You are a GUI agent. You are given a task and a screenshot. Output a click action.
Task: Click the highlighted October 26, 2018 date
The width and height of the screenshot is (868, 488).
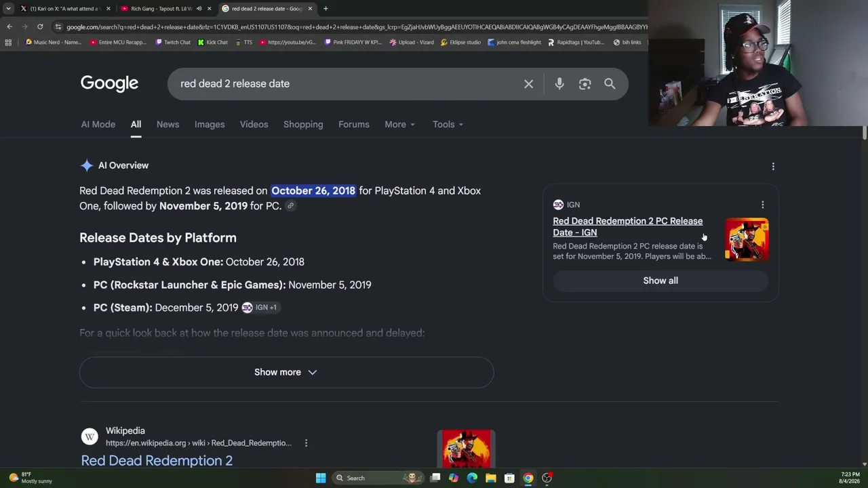pyautogui.click(x=313, y=191)
